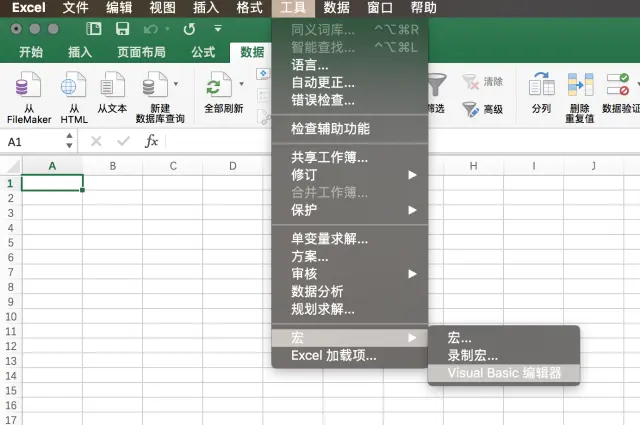
Task: Open Visual Basic 编辑器
Action: coord(504,373)
